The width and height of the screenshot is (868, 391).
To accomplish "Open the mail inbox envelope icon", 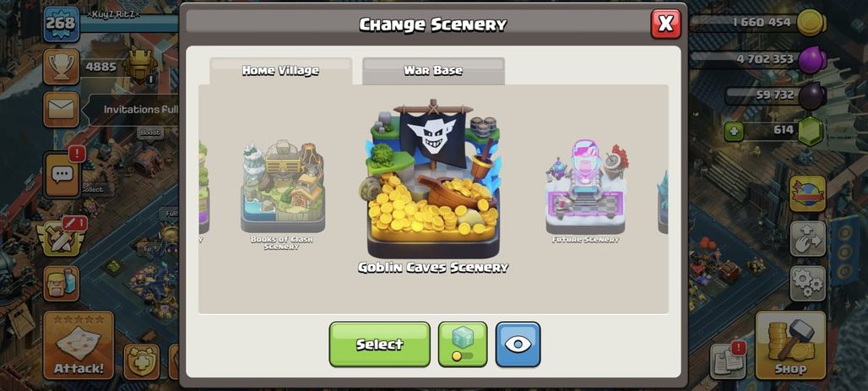I will click(x=62, y=109).
